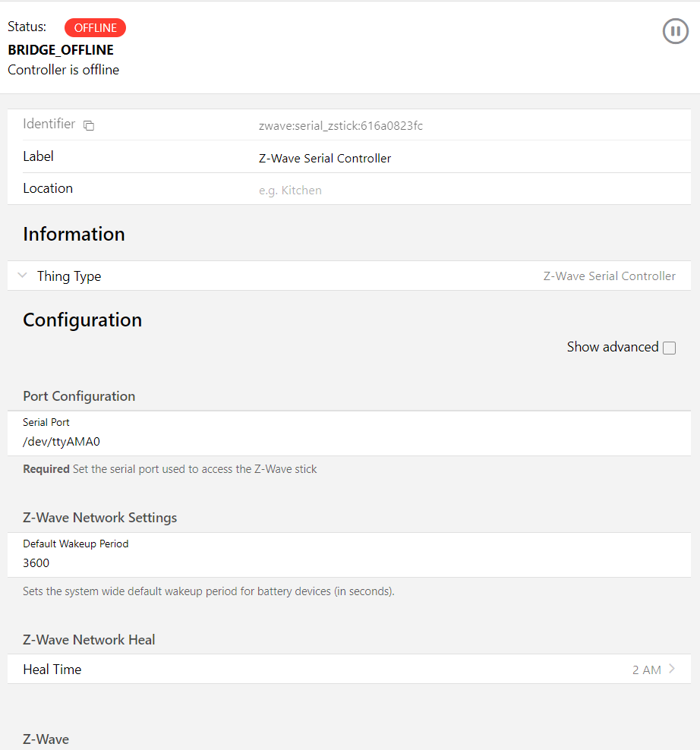Select the 2 AM Heal Time value
The image size is (700, 750).
[x=646, y=670]
